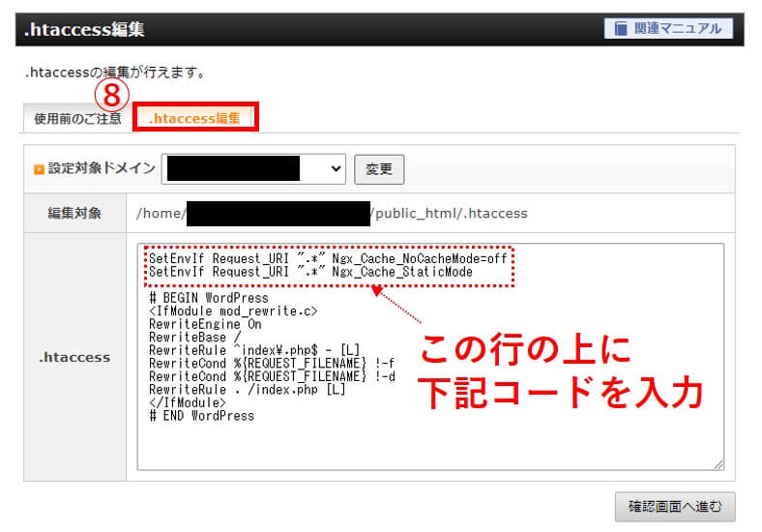
Task: Click the '<IfModule mod_rewrite.c>' line
Action: [233, 310]
